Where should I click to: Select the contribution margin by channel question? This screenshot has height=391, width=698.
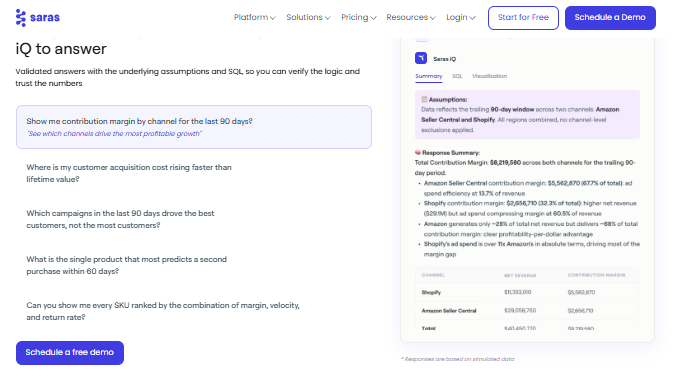pos(194,127)
